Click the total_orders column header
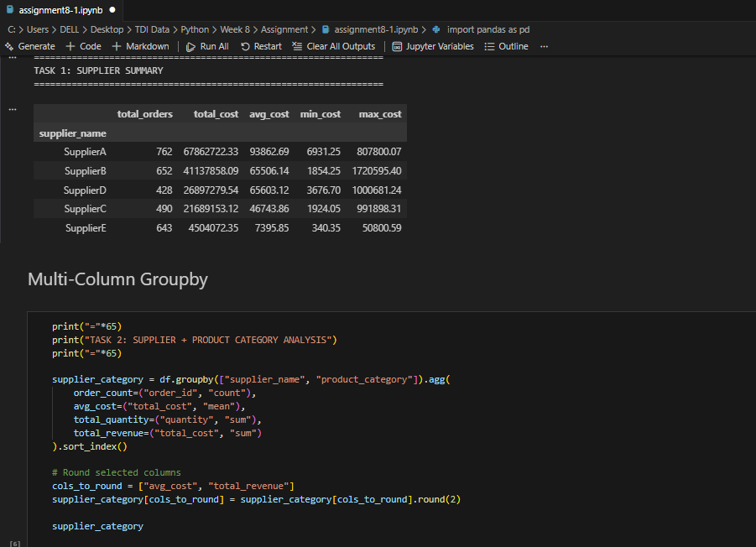 pyautogui.click(x=145, y=114)
